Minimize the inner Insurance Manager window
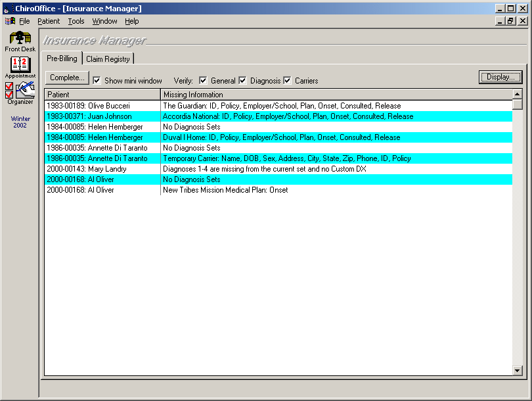The width and height of the screenshot is (532, 401). click(499, 21)
